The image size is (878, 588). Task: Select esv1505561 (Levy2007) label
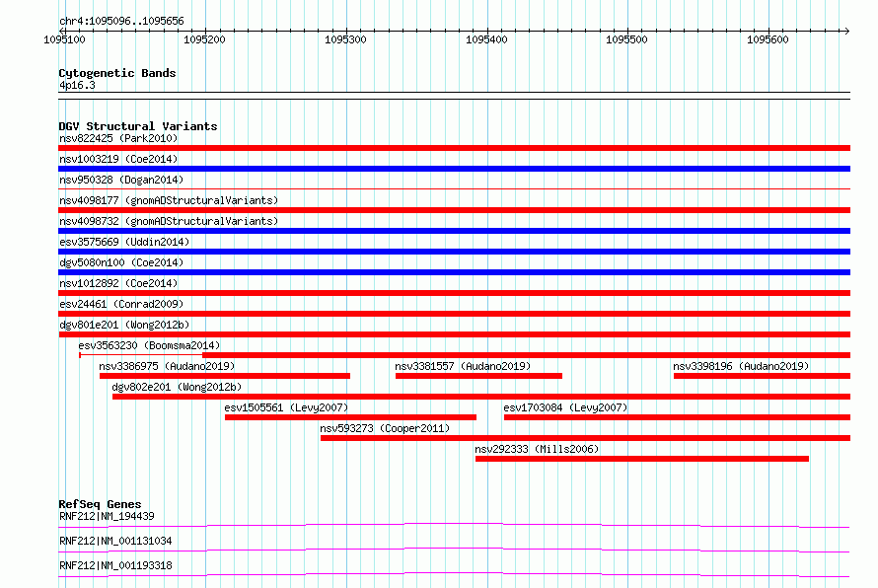click(286, 407)
